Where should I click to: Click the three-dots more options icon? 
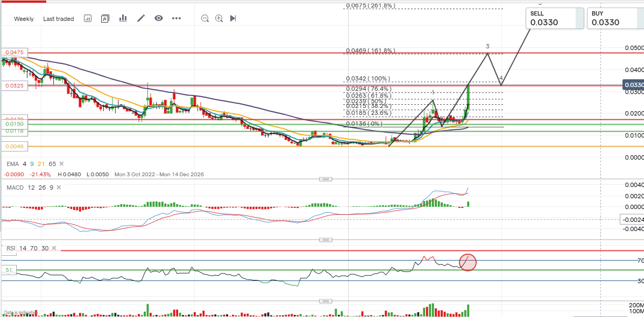tap(176, 18)
